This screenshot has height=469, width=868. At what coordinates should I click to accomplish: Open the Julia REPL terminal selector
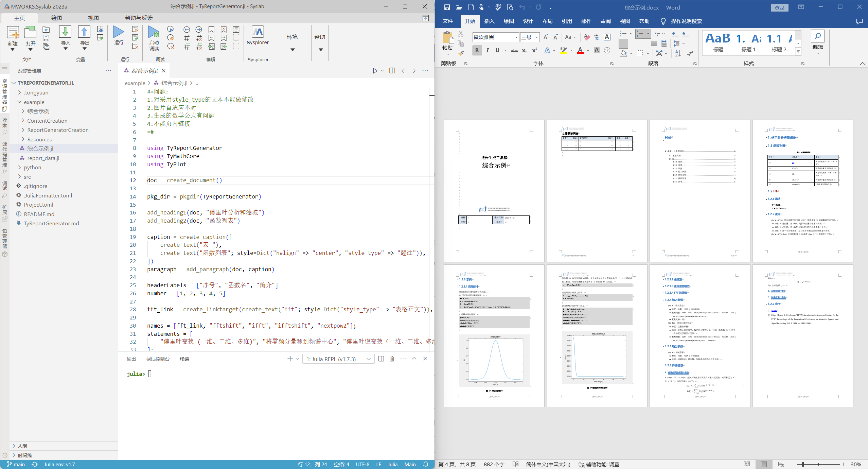point(338,359)
